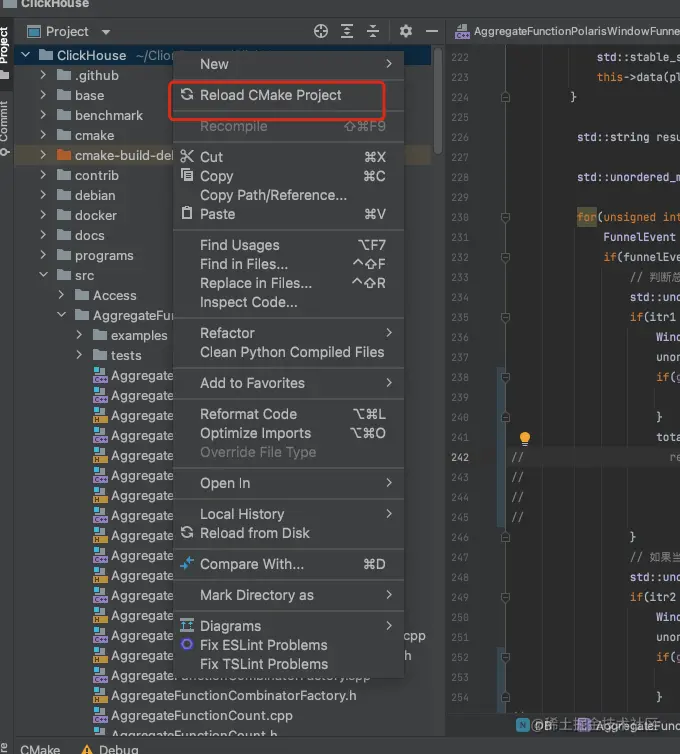Open the Commit tool window tab
This screenshot has width=680, height=754.
pyautogui.click(x=5, y=120)
